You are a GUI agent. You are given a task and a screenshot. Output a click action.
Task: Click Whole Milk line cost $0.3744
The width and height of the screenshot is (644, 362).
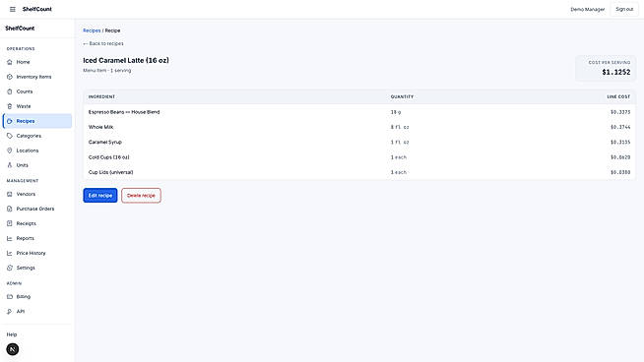click(x=620, y=127)
